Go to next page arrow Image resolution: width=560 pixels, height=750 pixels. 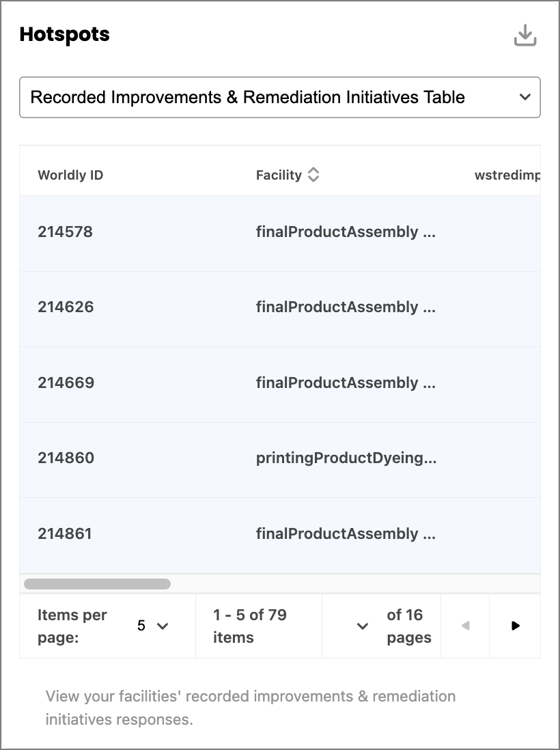pos(515,626)
